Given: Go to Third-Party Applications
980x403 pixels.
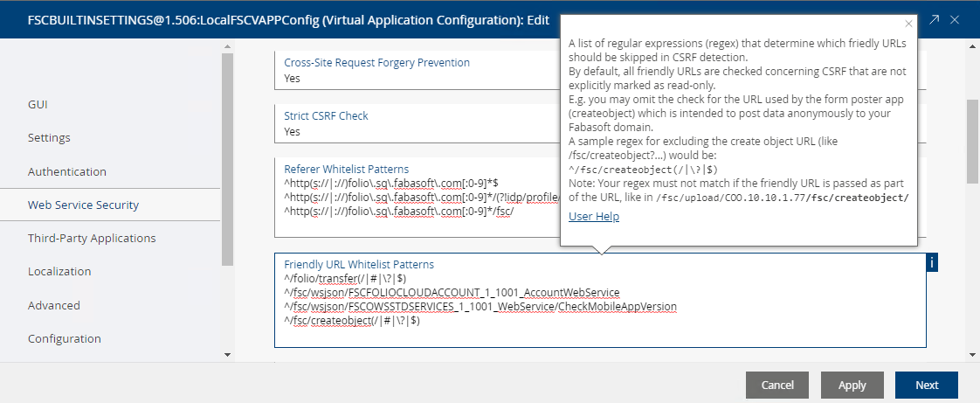Looking at the screenshot, I should coord(92,238).
